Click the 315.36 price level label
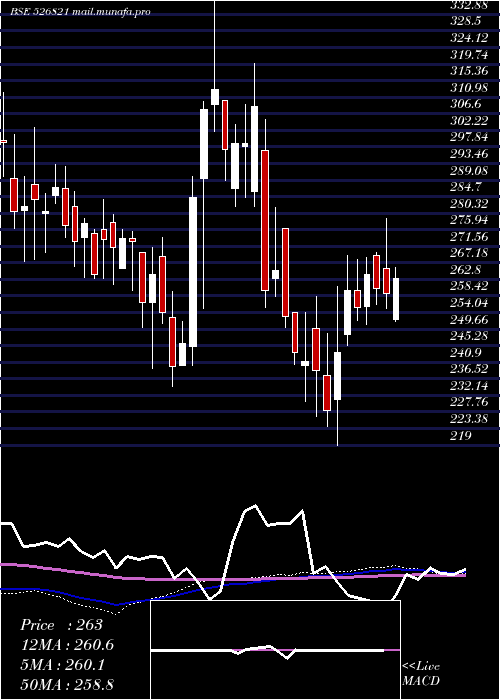Image resolution: width=500 pixels, height=700 pixels. [x=471, y=71]
